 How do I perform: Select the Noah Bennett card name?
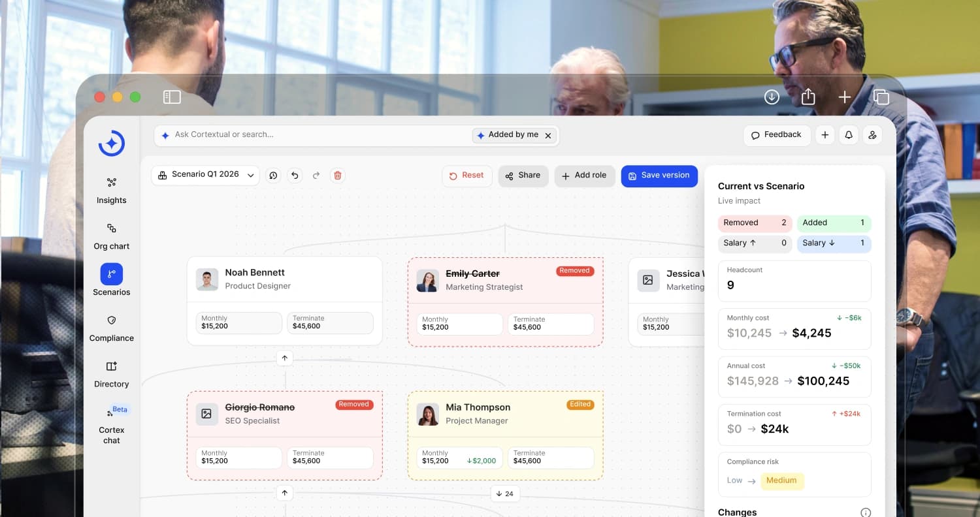point(255,272)
